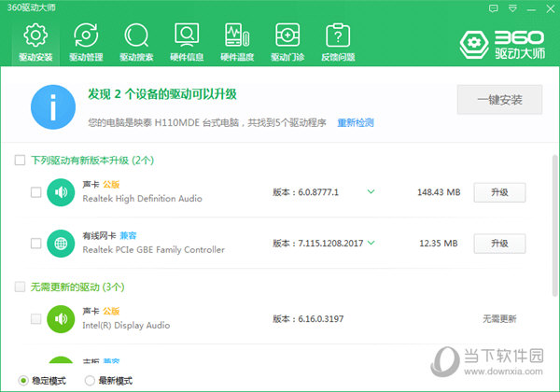The width and height of the screenshot is (560, 392).
Task: Click the Intel(R) Display Audio name
Action: pos(126,325)
